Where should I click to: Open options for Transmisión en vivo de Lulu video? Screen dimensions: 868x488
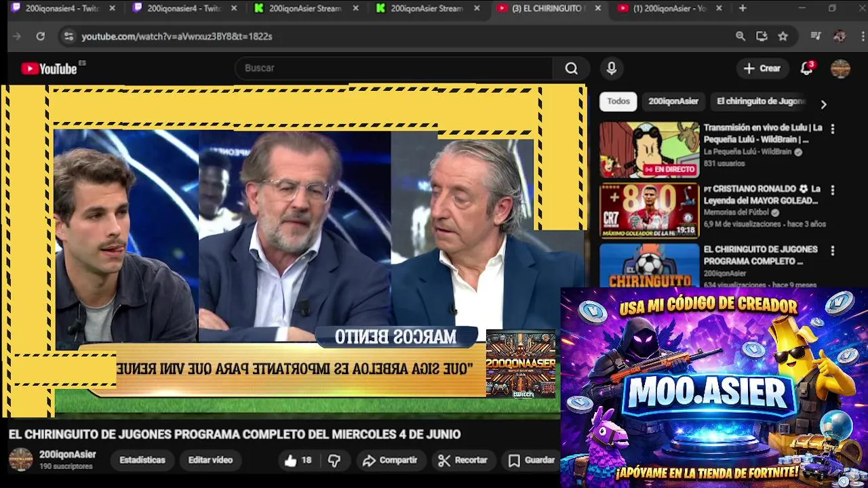point(833,129)
